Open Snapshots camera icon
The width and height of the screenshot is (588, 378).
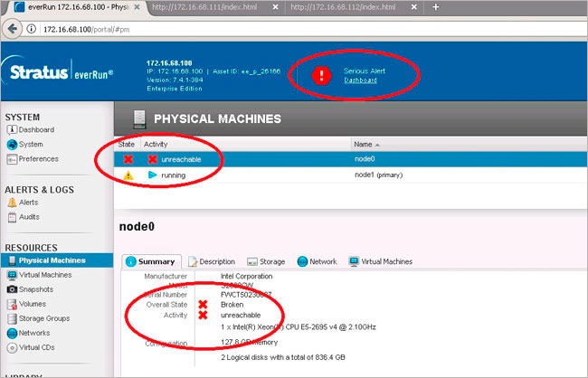(x=12, y=289)
